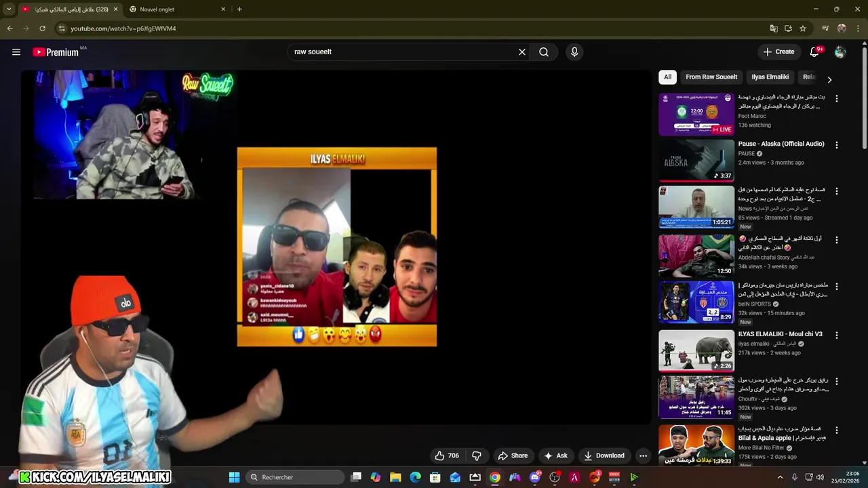This screenshot has height=488, width=868.
Task: Open the YouTube guide hamburger menu
Action: pyautogui.click(x=16, y=52)
